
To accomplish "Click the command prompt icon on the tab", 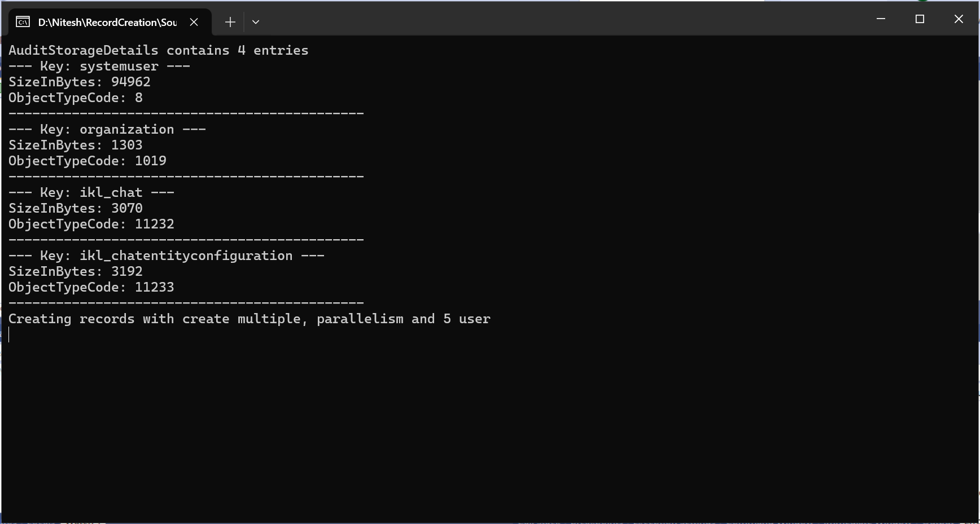I will [23, 22].
